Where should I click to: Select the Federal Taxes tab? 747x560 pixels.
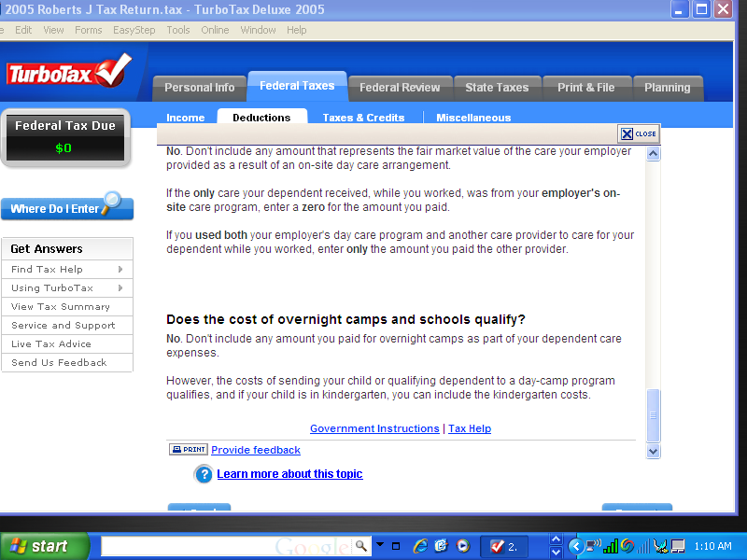297,86
